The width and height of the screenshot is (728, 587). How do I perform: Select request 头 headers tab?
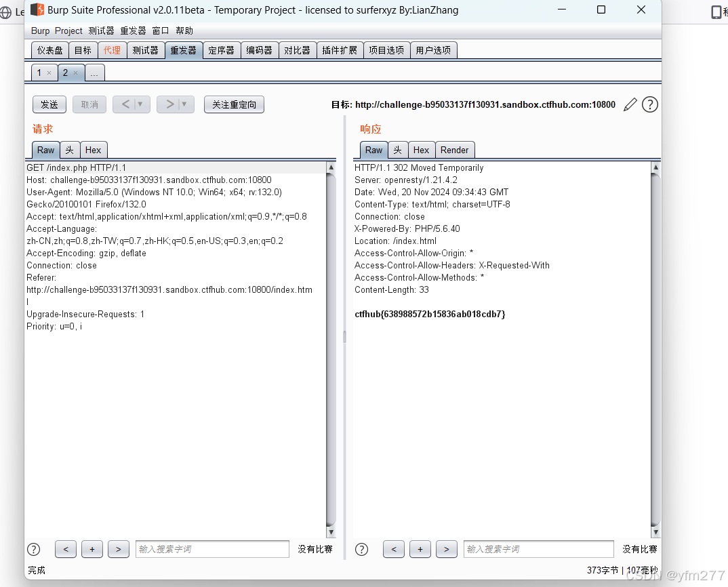click(x=70, y=150)
